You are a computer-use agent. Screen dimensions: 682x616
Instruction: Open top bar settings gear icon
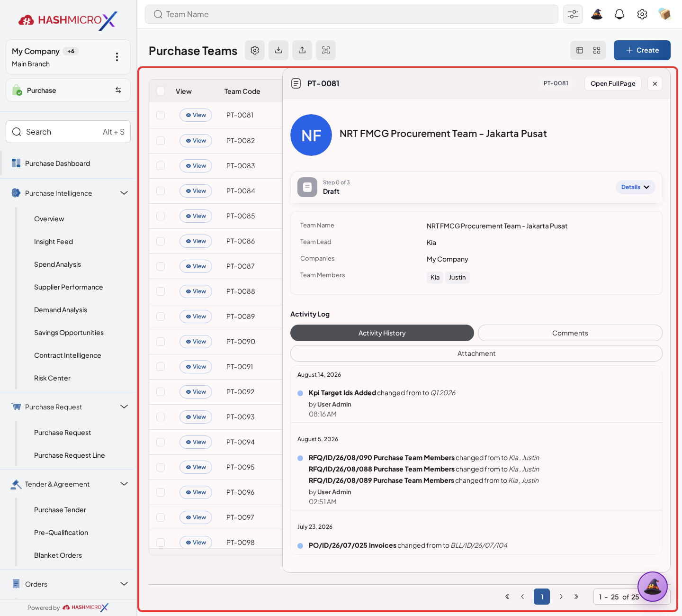coord(642,14)
